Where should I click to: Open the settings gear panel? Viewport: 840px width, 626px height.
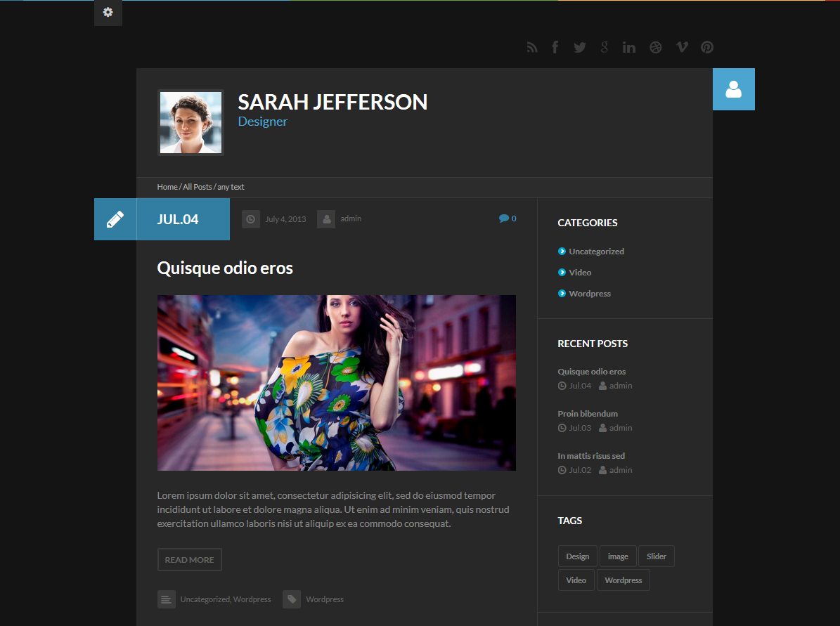[108, 13]
